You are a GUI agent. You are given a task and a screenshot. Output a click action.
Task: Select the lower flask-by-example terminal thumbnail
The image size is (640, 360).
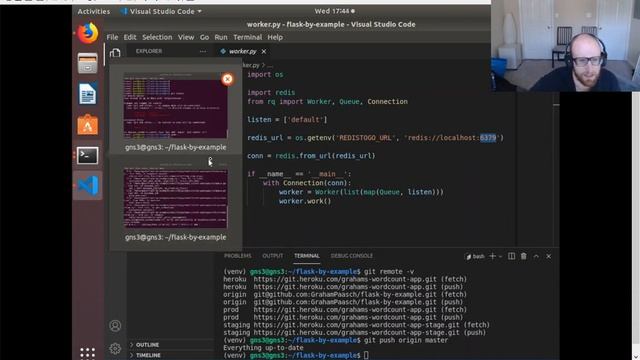176,197
